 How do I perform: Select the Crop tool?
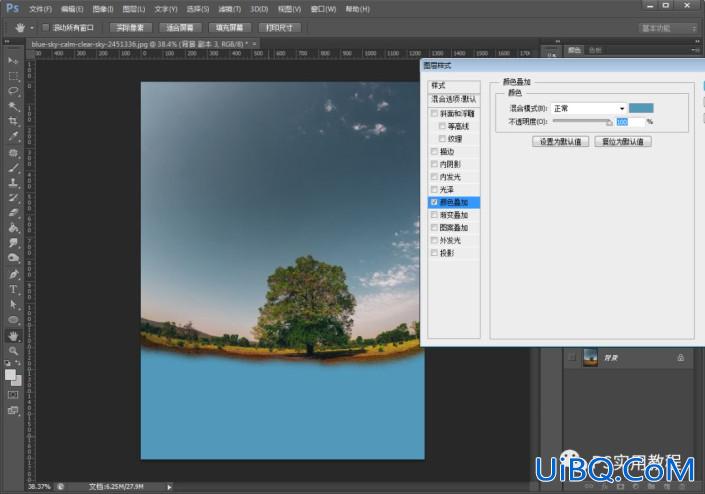click(x=13, y=121)
